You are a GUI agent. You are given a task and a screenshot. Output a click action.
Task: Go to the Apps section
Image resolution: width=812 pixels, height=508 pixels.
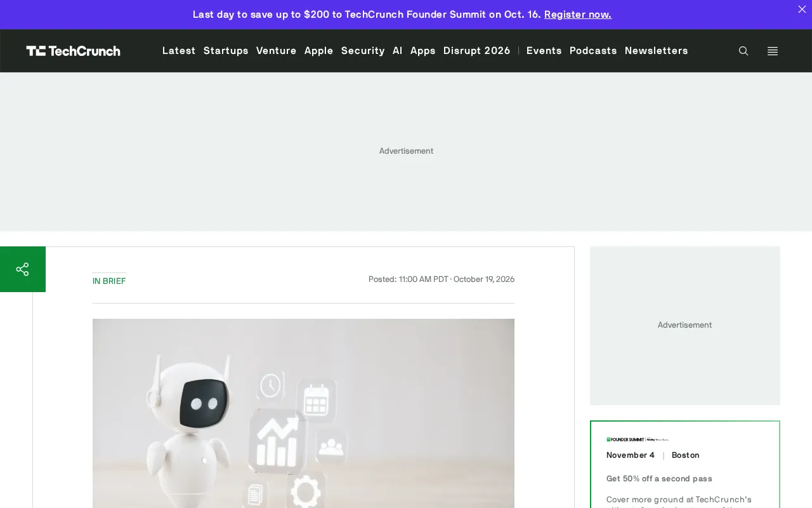pos(423,51)
